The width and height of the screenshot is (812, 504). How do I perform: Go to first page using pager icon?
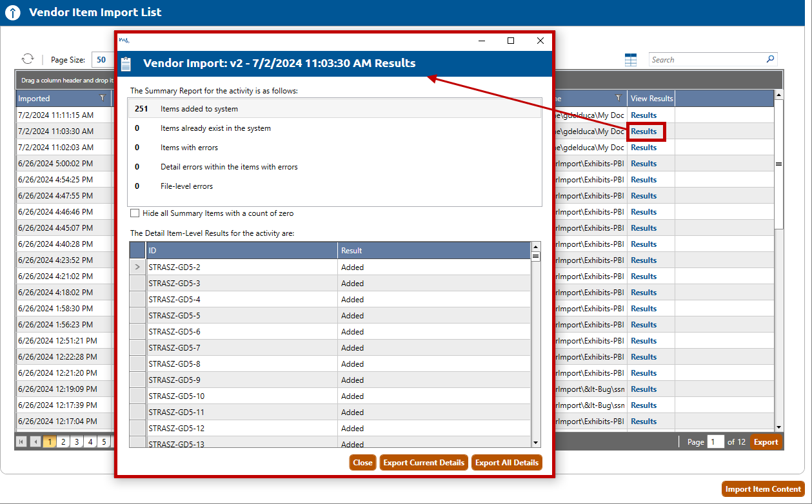[21, 442]
